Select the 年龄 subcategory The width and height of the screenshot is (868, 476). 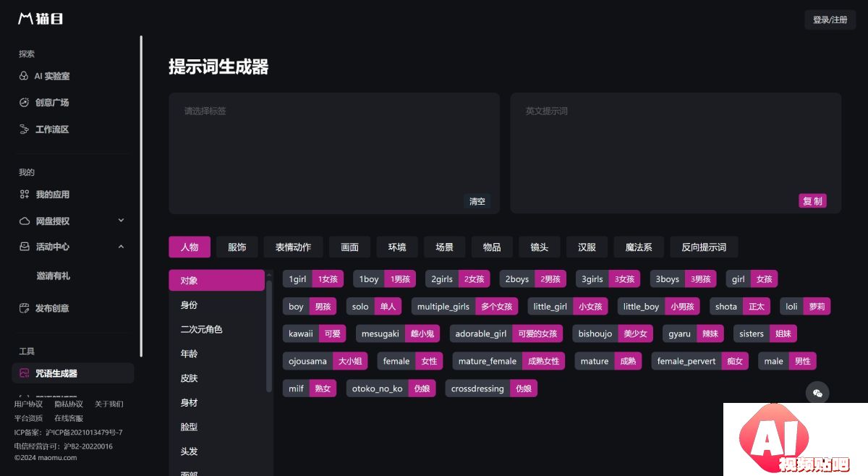click(216, 354)
